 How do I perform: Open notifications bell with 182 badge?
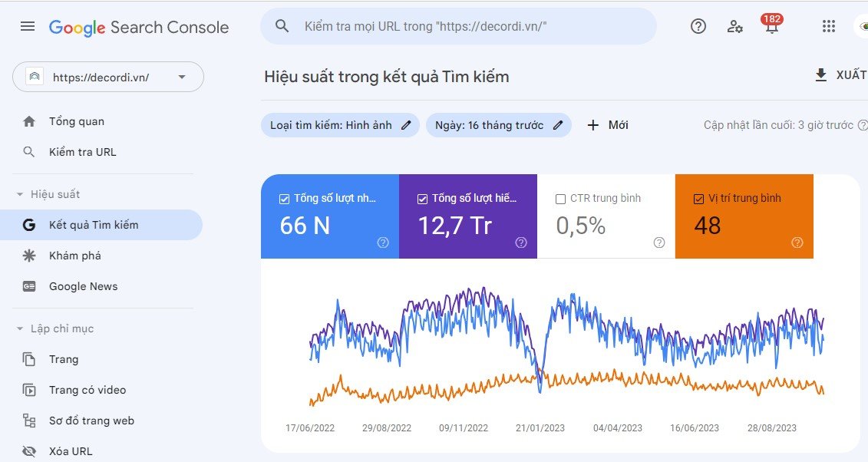[x=771, y=24]
